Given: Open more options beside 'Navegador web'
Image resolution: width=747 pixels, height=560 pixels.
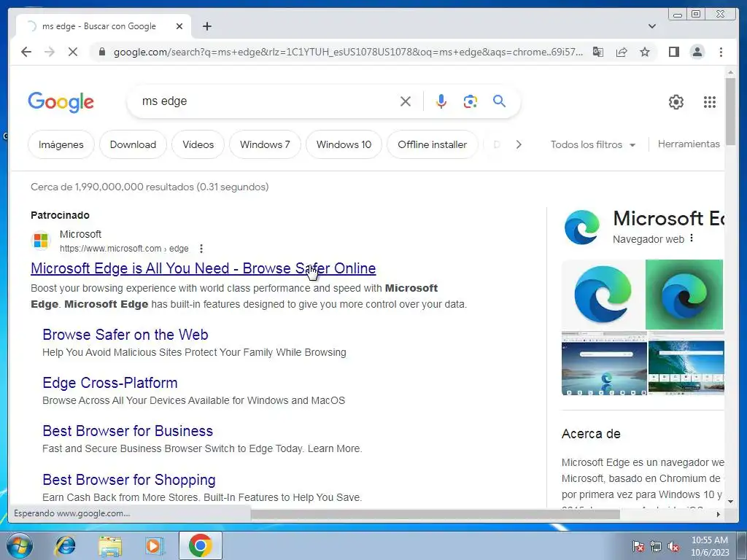Looking at the screenshot, I should pos(692,238).
